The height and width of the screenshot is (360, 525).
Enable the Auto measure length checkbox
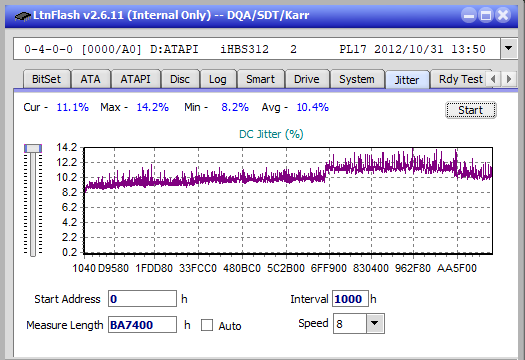pos(207,325)
